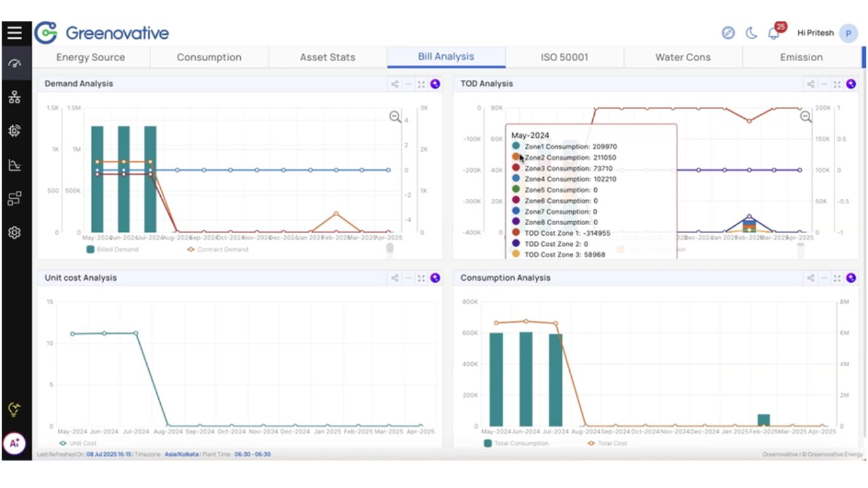Viewport: 868px width, 488px height.
Task: Open the hierarchy network icon in the sidebar
Action: click(x=15, y=97)
